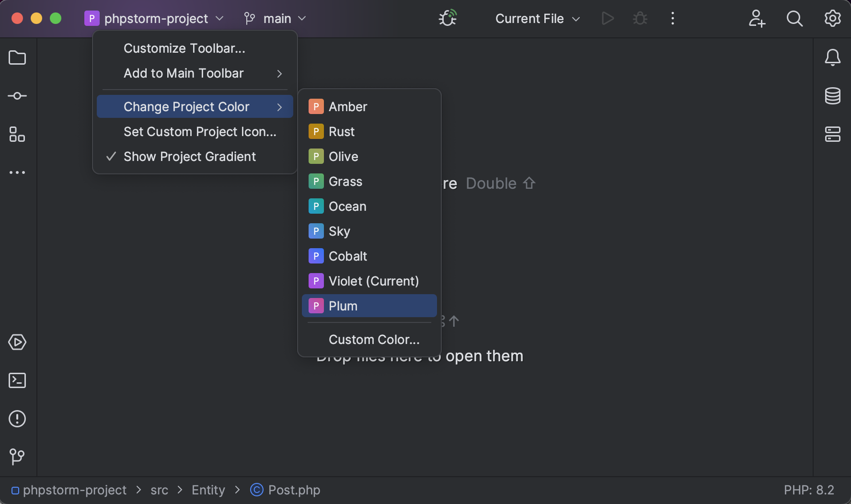
Task: Open the Notifications bell icon
Action: pyautogui.click(x=833, y=57)
